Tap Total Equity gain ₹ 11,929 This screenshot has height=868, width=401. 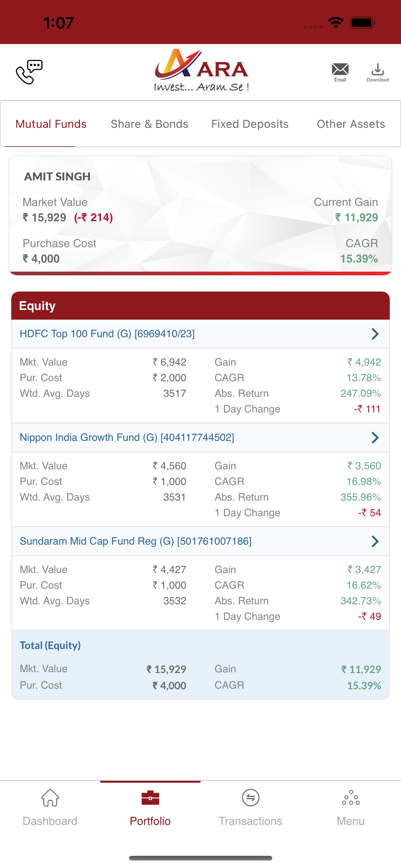pos(361,670)
